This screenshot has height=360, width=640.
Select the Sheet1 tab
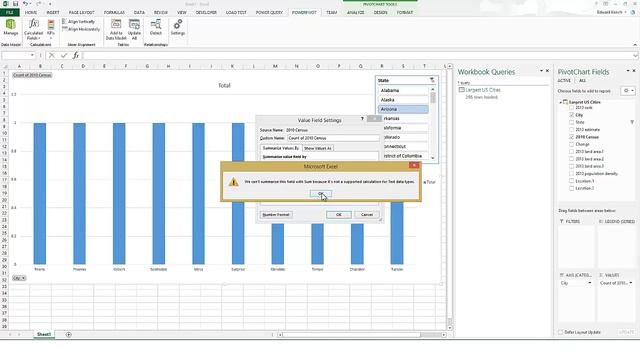pyautogui.click(x=44, y=335)
